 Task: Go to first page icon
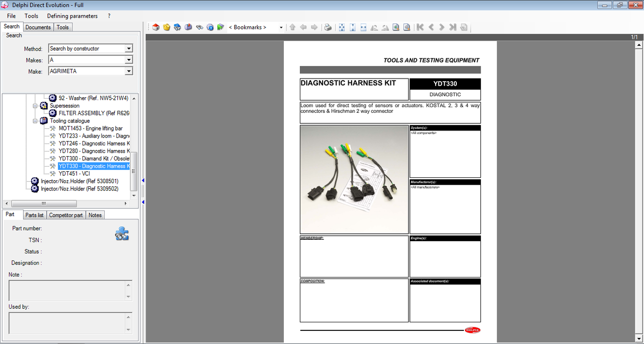[x=420, y=27]
